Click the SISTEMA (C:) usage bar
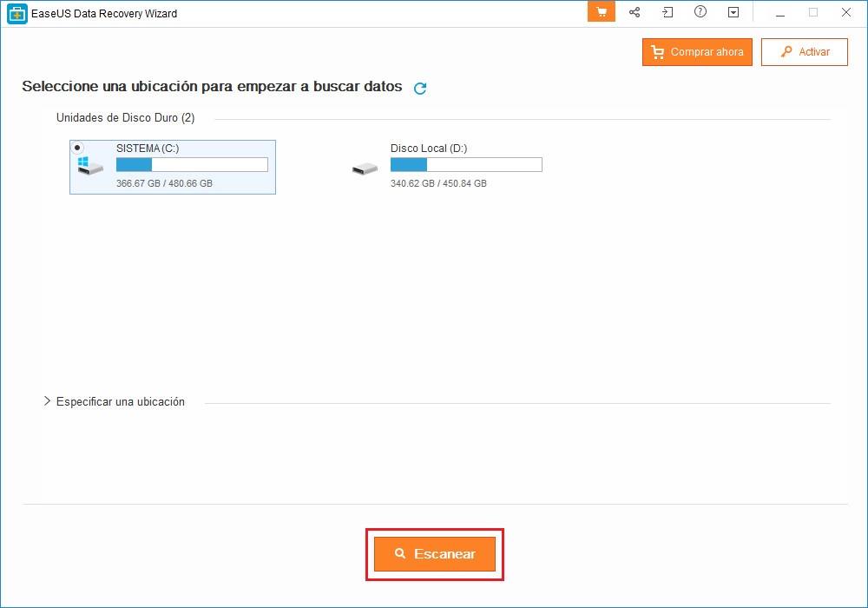 point(192,164)
